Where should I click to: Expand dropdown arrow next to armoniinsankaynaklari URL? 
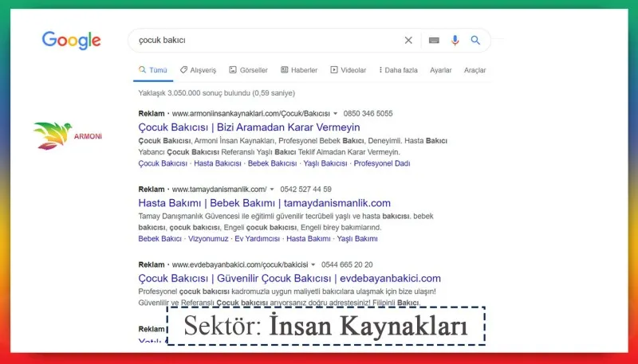click(335, 114)
